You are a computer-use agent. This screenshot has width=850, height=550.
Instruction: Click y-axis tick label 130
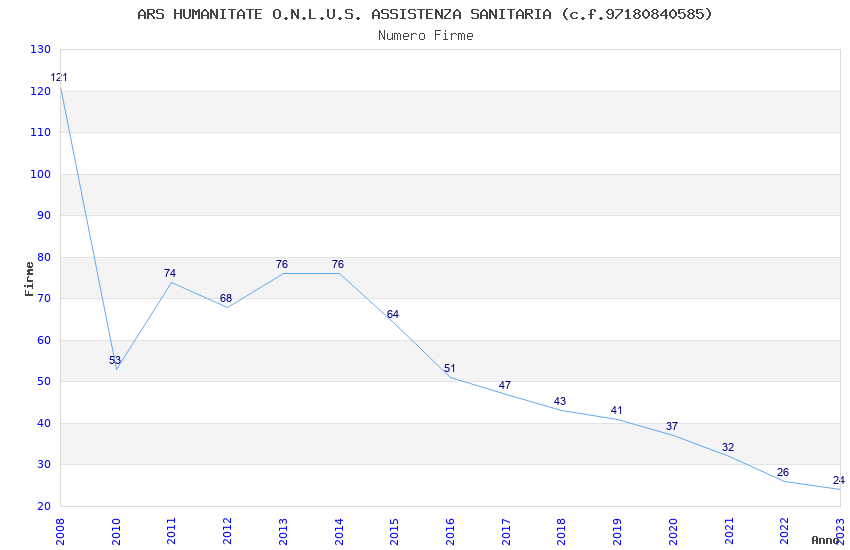41,49
